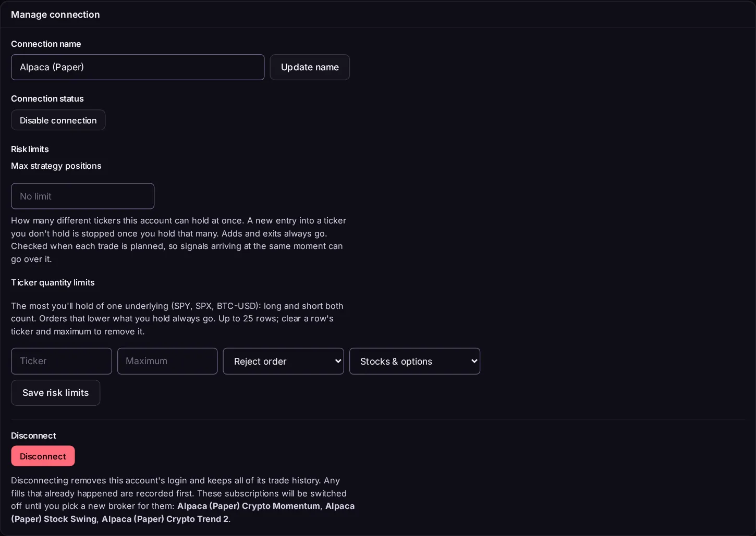Image resolution: width=756 pixels, height=536 pixels.
Task: Click the Update name button
Action: click(x=310, y=67)
